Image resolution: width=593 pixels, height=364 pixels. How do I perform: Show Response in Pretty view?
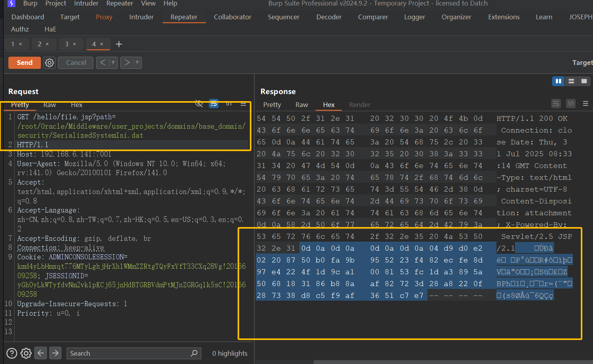pyautogui.click(x=272, y=105)
